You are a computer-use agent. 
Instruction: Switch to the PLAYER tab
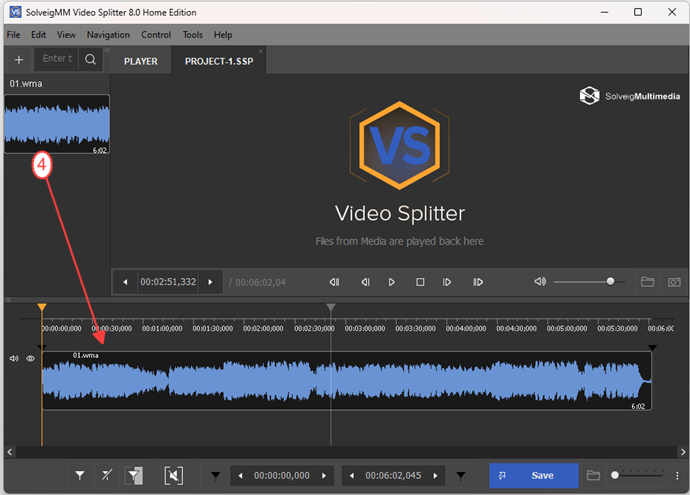pyautogui.click(x=141, y=61)
